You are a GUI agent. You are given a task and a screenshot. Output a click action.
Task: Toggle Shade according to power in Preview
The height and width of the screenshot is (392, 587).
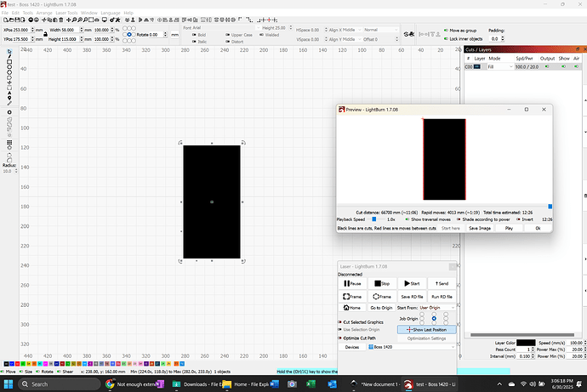tap(459, 219)
